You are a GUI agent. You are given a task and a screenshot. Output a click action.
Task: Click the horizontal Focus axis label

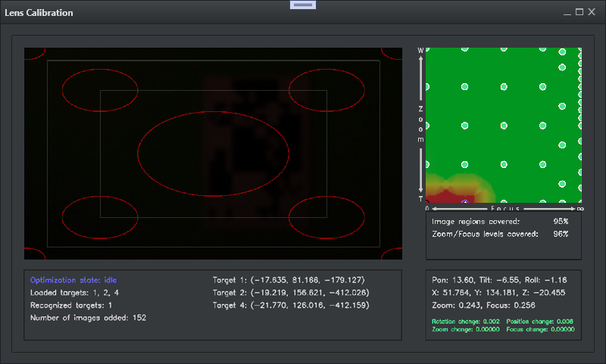pyautogui.click(x=504, y=207)
